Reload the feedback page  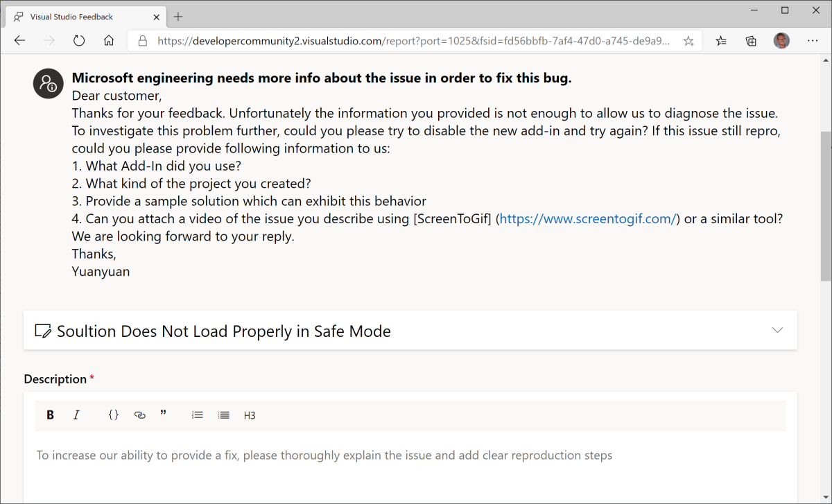coord(79,40)
